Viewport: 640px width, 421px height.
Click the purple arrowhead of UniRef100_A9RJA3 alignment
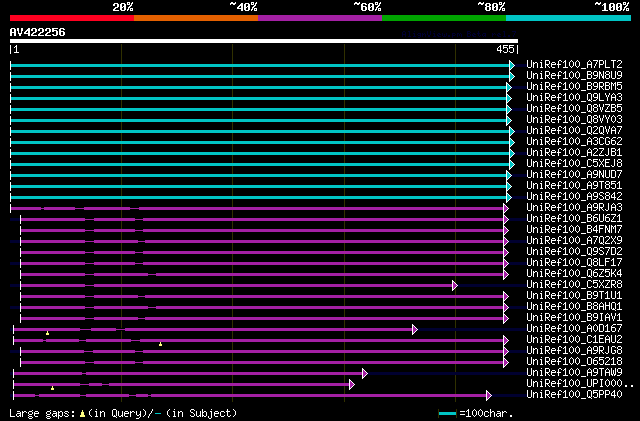pos(506,209)
